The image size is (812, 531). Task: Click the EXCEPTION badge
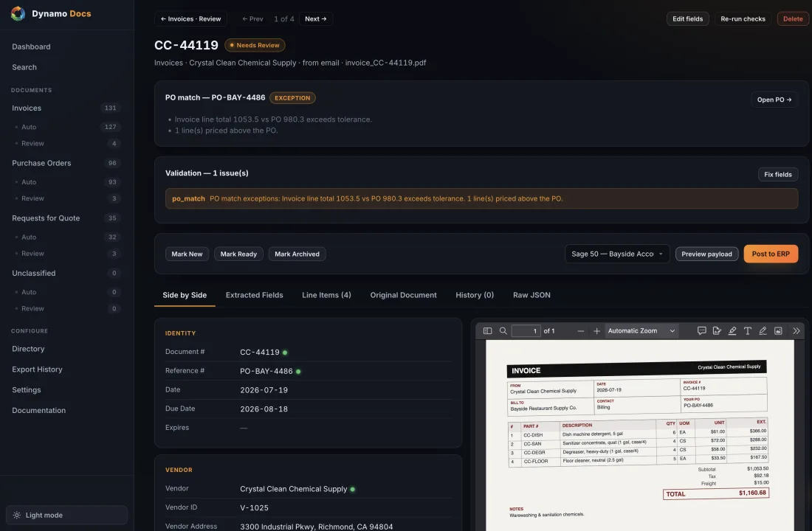click(x=292, y=98)
